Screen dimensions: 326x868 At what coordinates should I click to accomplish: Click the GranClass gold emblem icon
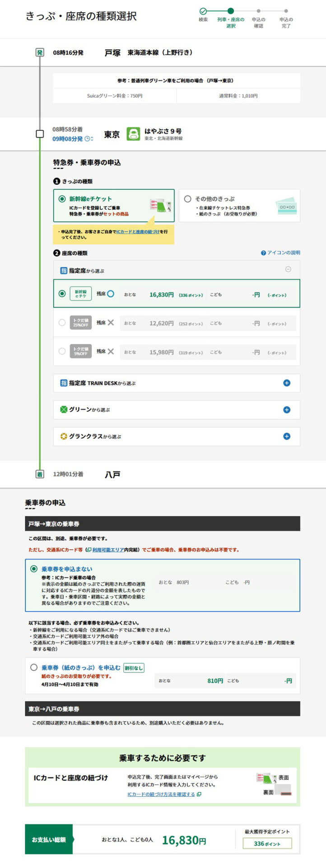pyautogui.click(x=64, y=437)
